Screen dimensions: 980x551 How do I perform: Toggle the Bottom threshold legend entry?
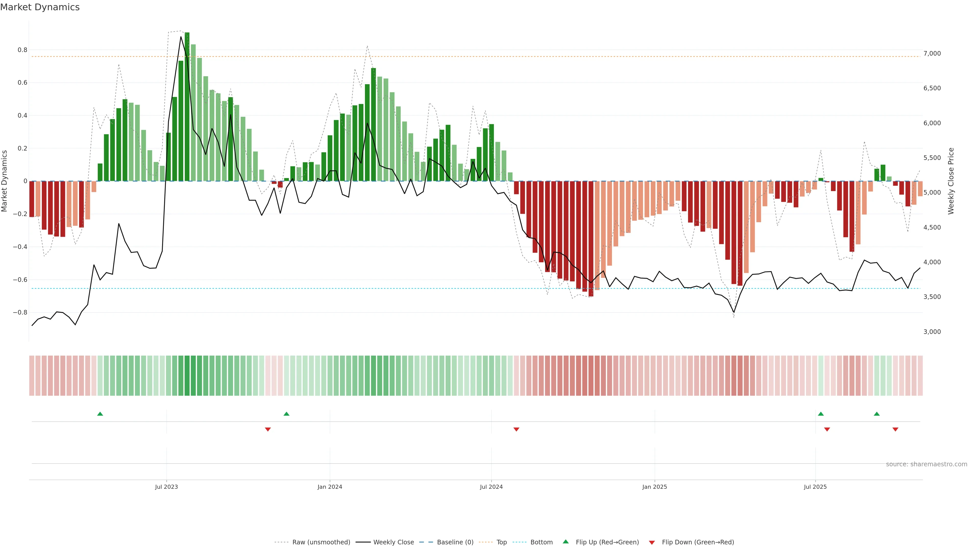(x=541, y=542)
